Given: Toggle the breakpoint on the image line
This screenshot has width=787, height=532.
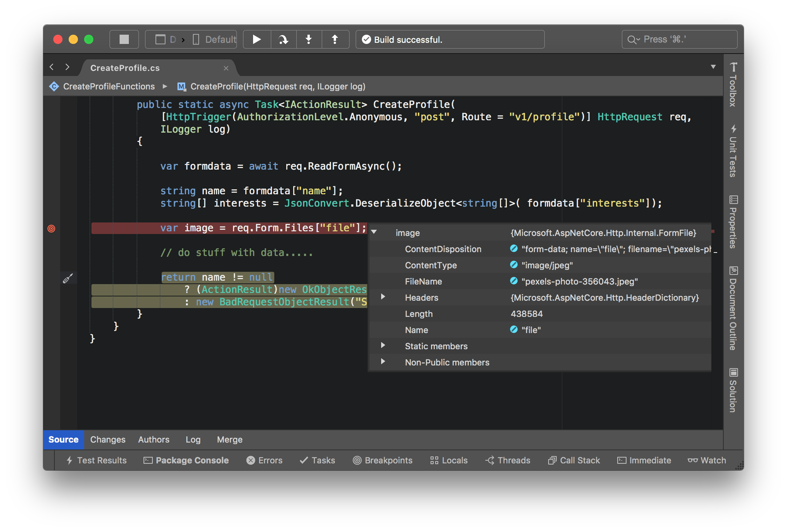Looking at the screenshot, I should tap(51, 229).
